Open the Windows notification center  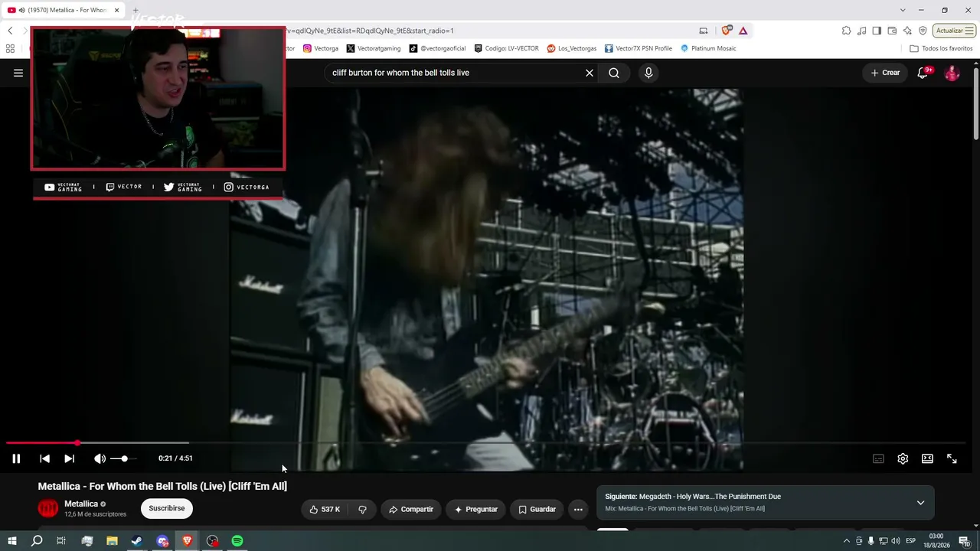pyautogui.click(x=964, y=541)
